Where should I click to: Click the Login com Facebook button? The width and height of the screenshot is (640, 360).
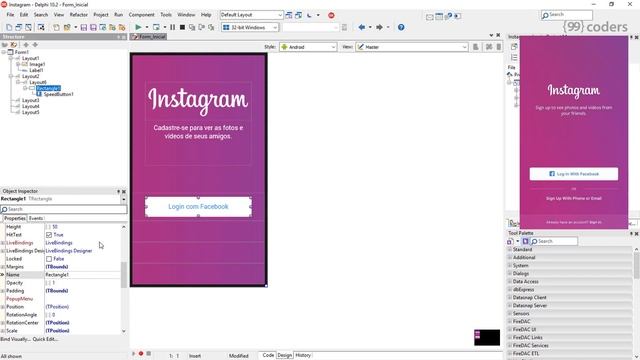click(x=198, y=207)
